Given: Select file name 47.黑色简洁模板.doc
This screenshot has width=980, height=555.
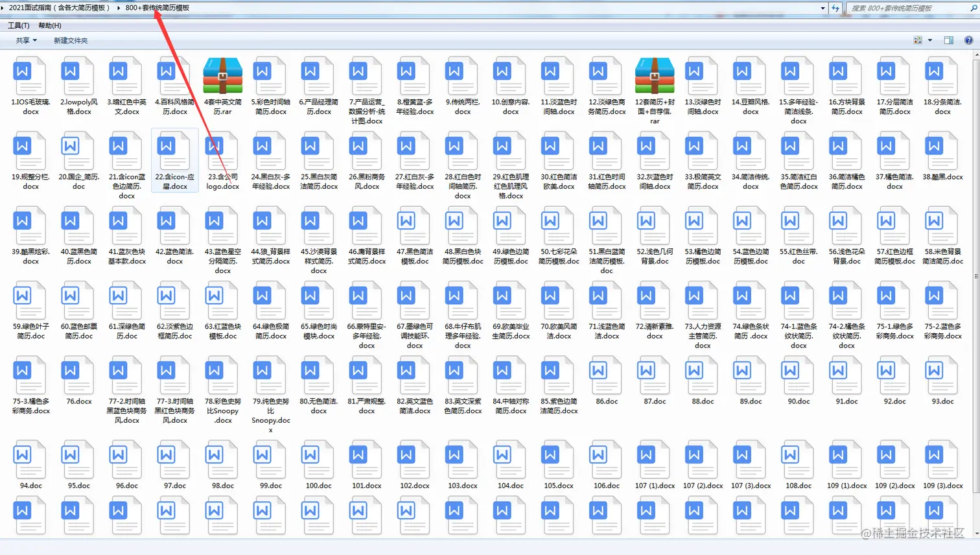Looking at the screenshot, I should (415, 256).
